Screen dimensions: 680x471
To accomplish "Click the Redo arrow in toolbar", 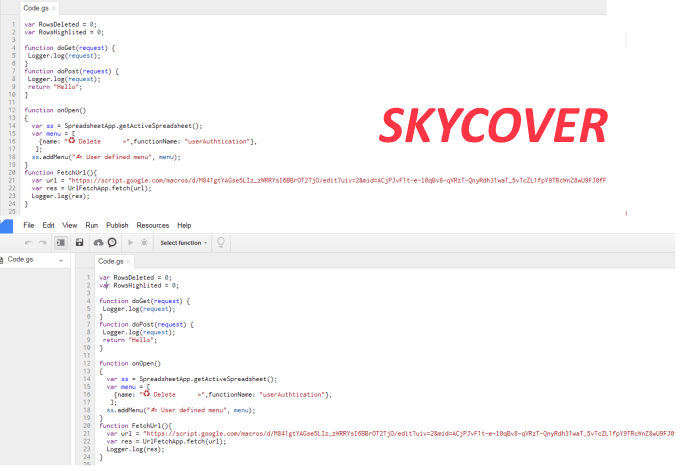I will click(x=42, y=243).
